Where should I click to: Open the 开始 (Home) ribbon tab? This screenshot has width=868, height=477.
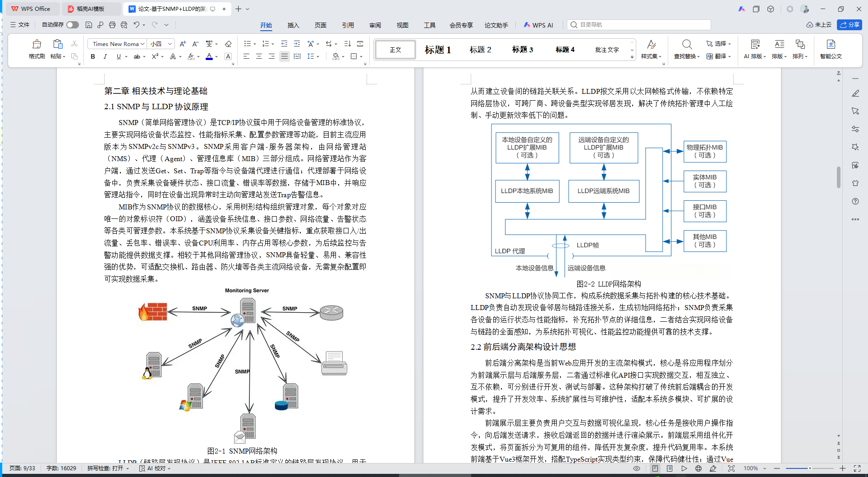(266, 25)
